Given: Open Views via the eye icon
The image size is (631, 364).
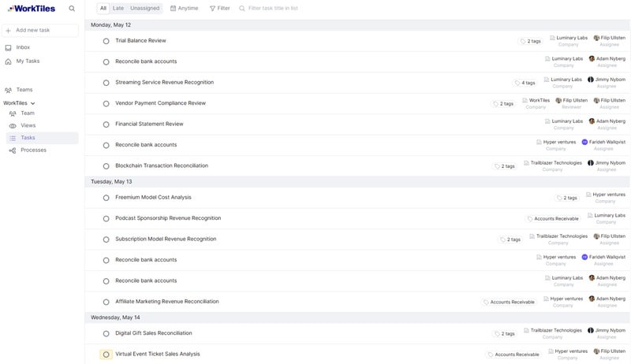Looking at the screenshot, I should coord(13,125).
